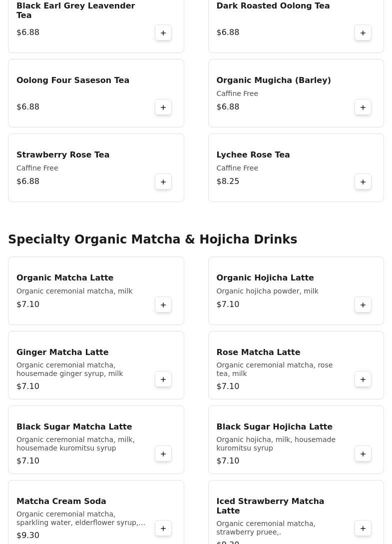Add Black Earl Grey Lavender Tea to order
The width and height of the screenshot is (392, 544).
tap(163, 33)
